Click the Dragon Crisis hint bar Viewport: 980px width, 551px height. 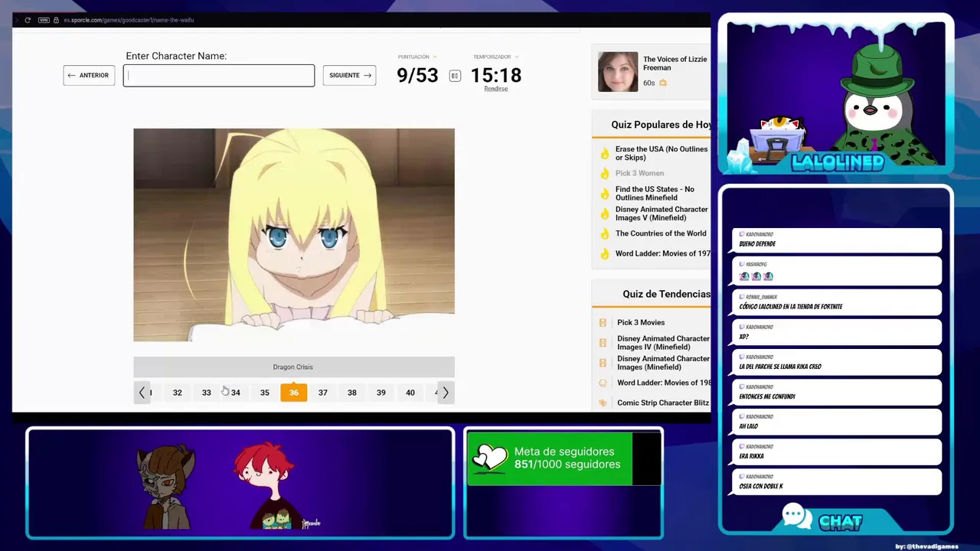click(294, 367)
